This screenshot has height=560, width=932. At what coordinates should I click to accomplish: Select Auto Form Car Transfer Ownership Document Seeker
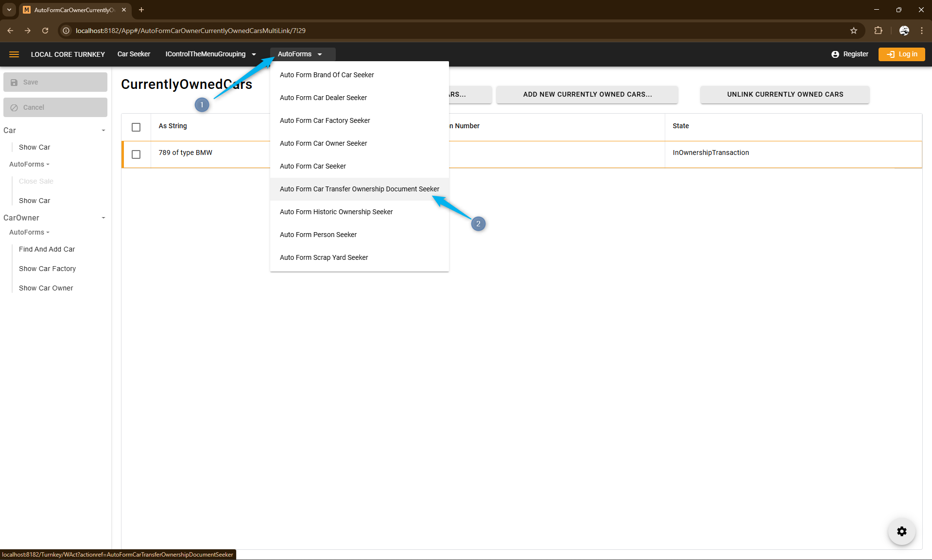[359, 189]
